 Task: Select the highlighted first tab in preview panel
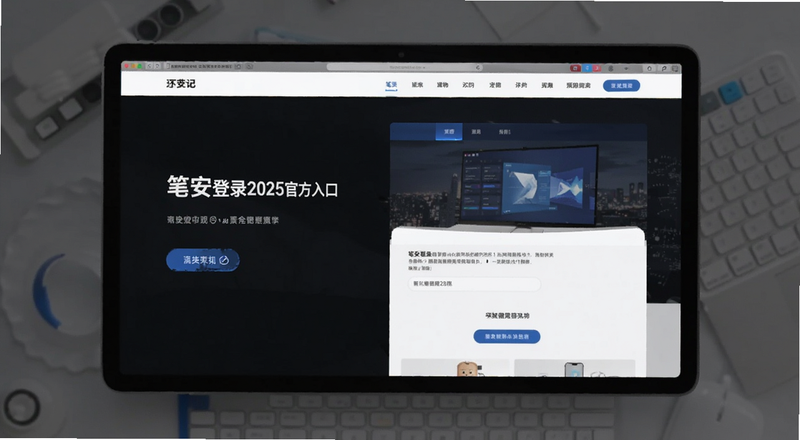[x=449, y=132]
